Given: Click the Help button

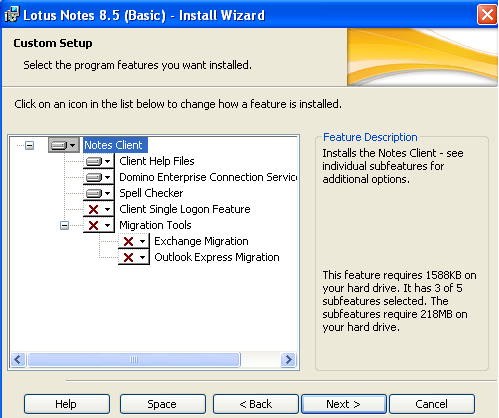Looking at the screenshot, I should (x=67, y=404).
